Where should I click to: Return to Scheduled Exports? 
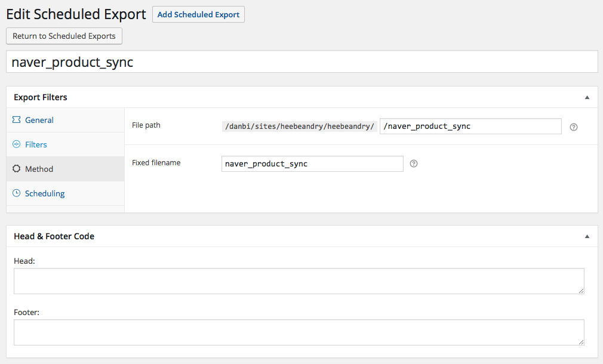[64, 36]
